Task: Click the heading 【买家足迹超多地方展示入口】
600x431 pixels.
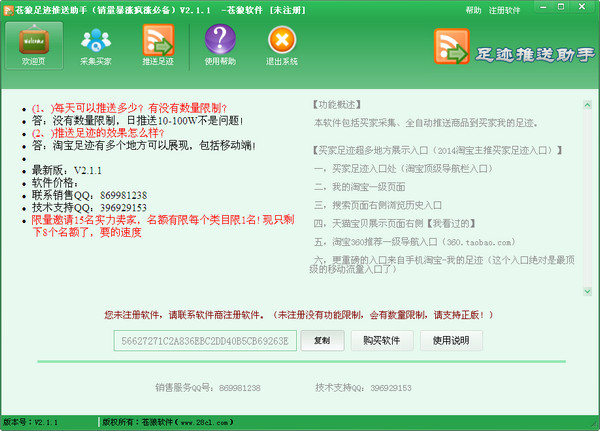Action: click(x=437, y=150)
